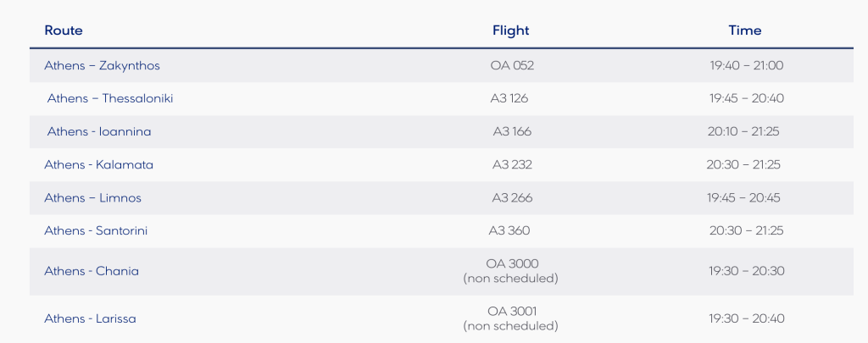Click the Athens – Zakynthos route link
The height and width of the screenshot is (343, 868).
pyautogui.click(x=102, y=65)
